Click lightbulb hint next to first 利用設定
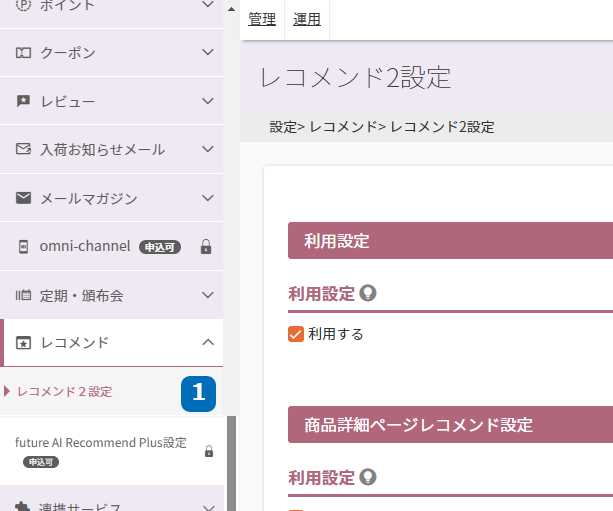The height and width of the screenshot is (511, 613). pyautogui.click(x=367, y=293)
